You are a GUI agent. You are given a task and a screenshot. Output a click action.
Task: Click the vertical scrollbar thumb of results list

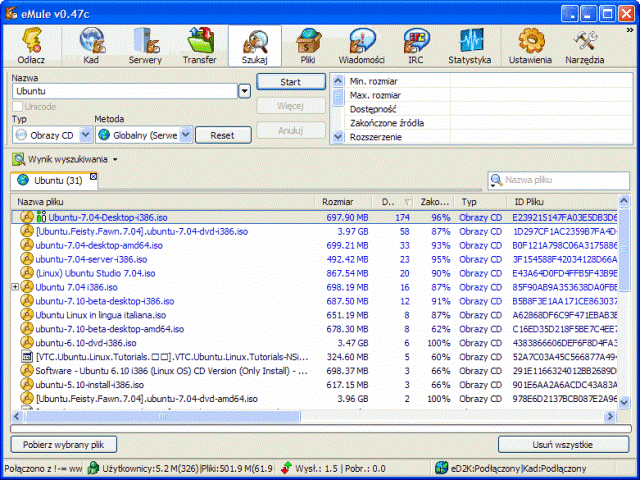tap(624, 249)
